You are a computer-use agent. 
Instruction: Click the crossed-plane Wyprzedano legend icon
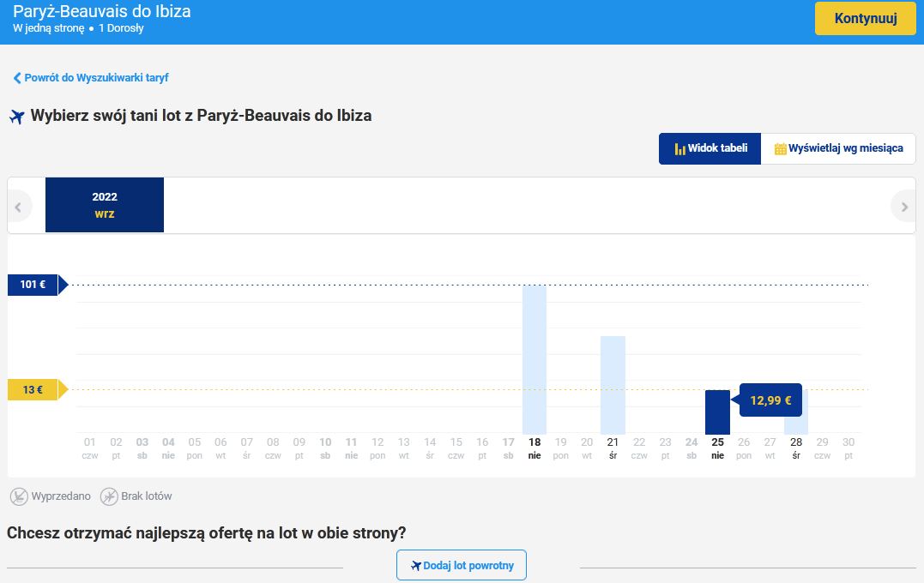point(19,496)
